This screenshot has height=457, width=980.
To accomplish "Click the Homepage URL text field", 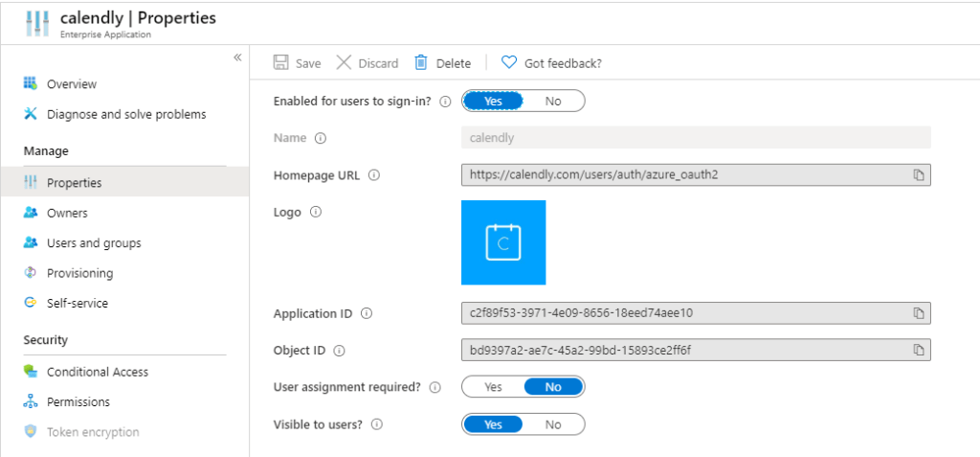I will pyautogui.click(x=684, y=175).
